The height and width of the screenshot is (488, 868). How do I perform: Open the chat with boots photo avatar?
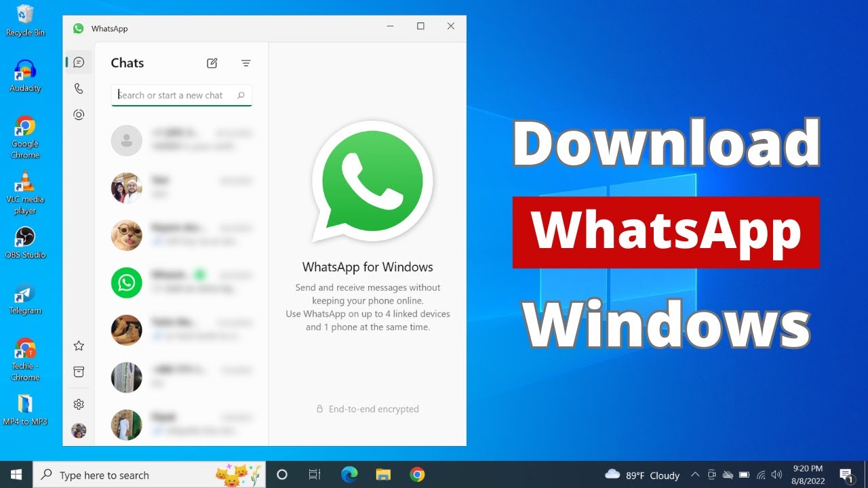(x=182, y=330)
